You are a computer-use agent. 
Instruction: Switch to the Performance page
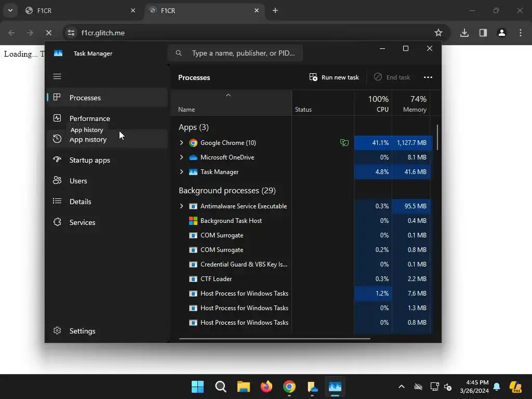pos(107,118)
